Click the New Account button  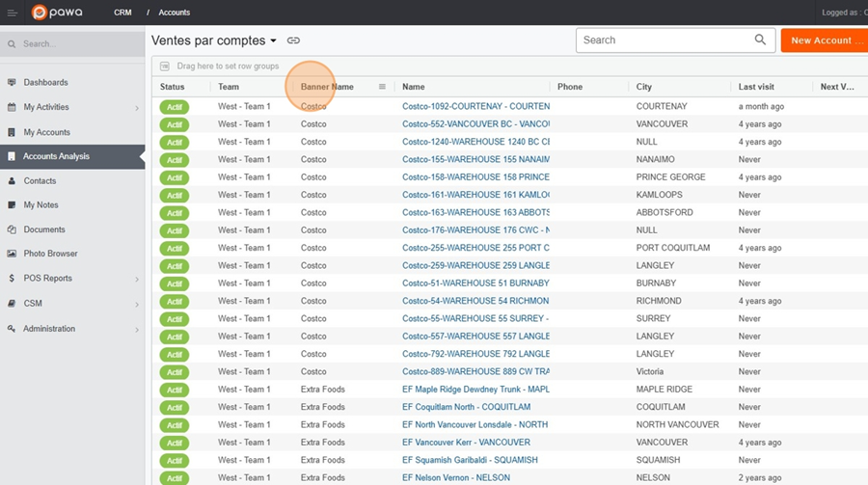pyautogui.click(x=825, y=40)
